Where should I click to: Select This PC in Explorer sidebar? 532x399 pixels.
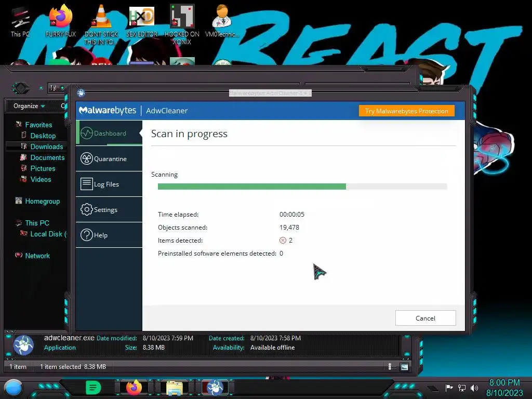click(37, 223)
